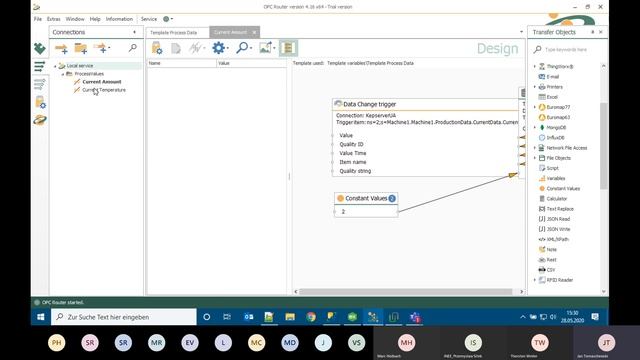Open the Service menu
The image size is (640, 360).
pos(149,19)
